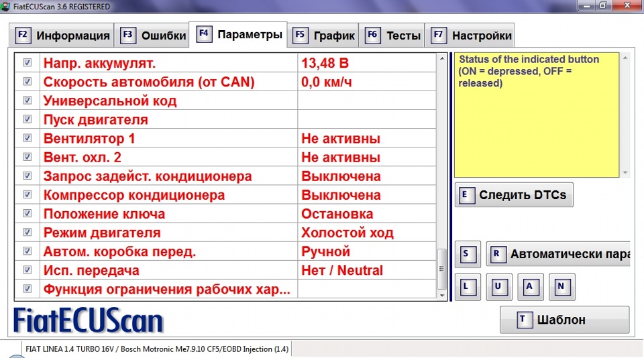Open the Информация tab

pos(62,36)
